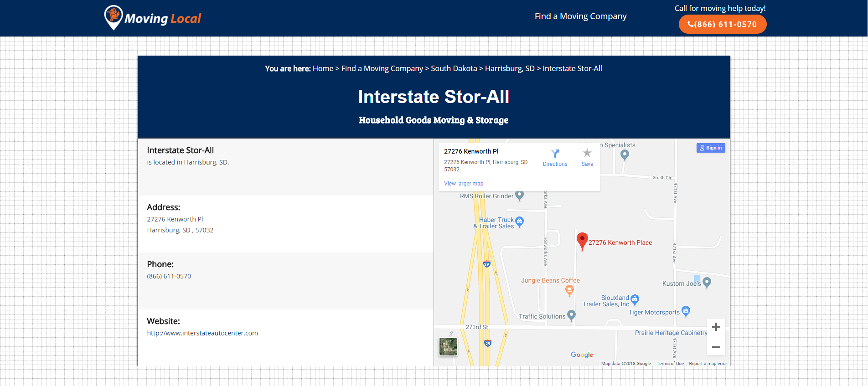Switch to satellite imagery thumbnail
The height and width of the screenshot is (386, 868).
(x=448, y=347)
